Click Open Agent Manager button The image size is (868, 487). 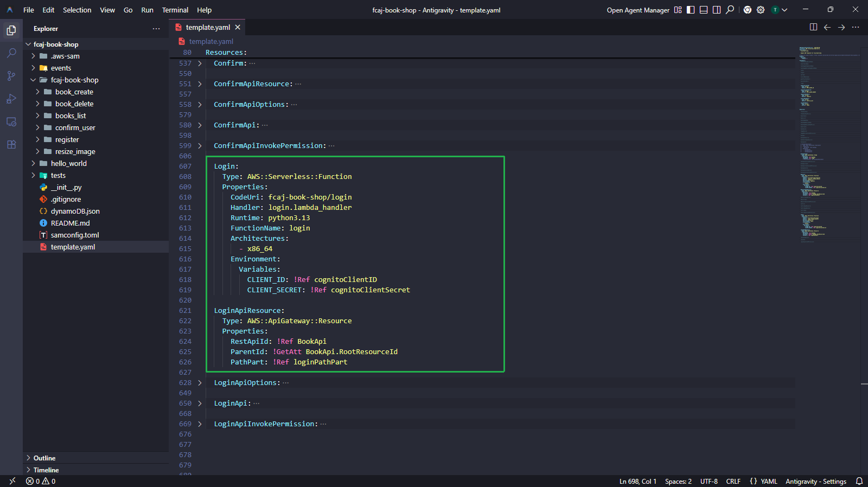[638, 10]
